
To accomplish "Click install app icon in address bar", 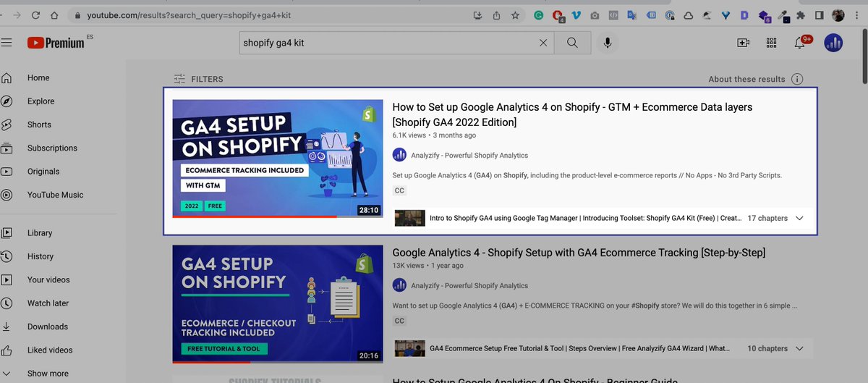I will tap(478, 14).
